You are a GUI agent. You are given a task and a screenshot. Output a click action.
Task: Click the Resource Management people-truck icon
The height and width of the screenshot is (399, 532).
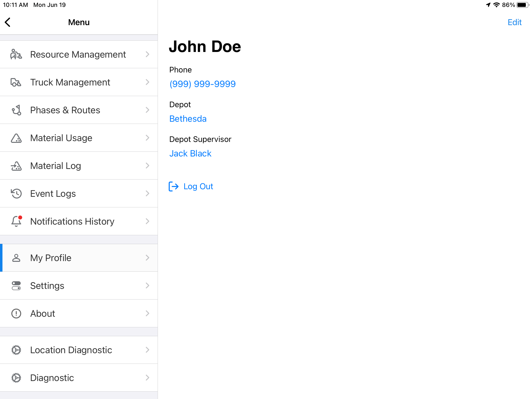coord(16,54)
